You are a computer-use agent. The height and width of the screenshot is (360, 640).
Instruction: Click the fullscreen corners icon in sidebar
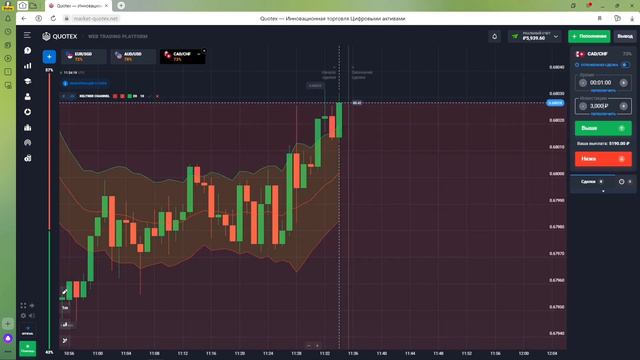tap(23, 305)
